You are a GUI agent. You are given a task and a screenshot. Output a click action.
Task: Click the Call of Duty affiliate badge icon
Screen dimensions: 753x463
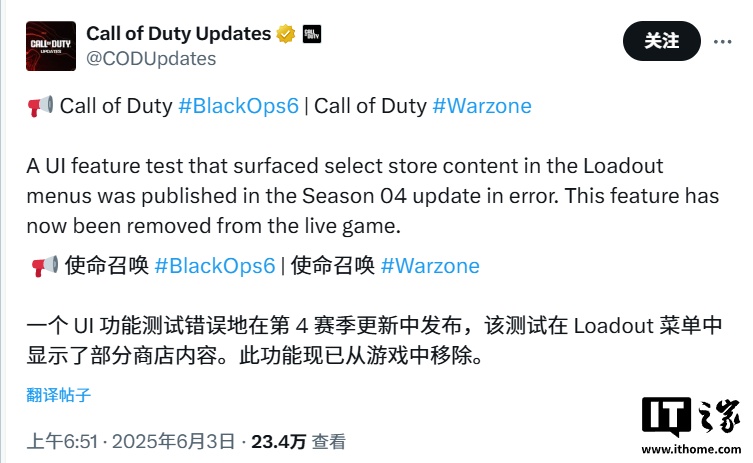[x=312, y=34]
